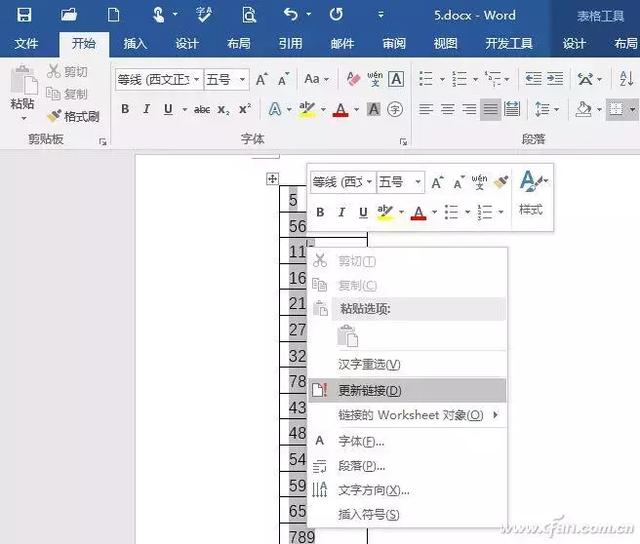
Task: Click the 粘贴 button in clipboard group
Action: tap(23, 92)
